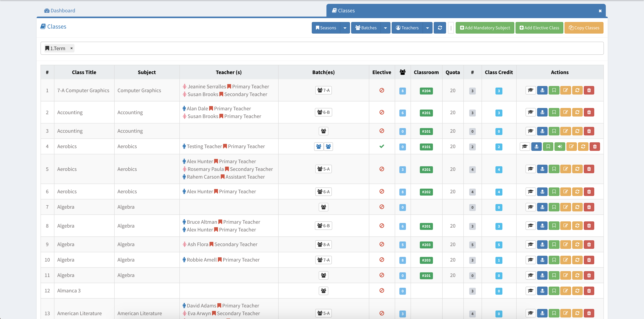Delete the Aerobics class in row 4
The image size is (644, 319).
[595, 147]
